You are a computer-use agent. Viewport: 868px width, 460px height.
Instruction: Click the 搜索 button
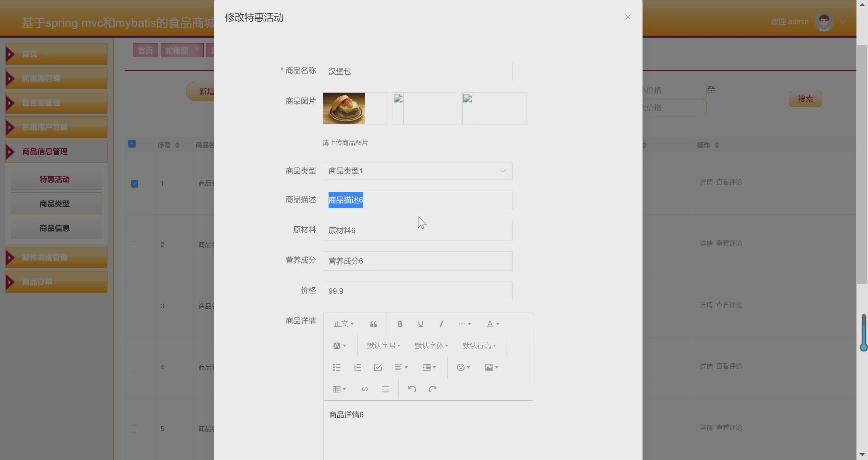[805, 99]
